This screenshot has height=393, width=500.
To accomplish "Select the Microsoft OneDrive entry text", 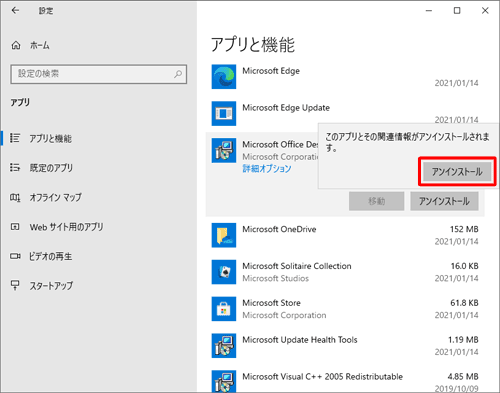I will click(x=279, y=229).
